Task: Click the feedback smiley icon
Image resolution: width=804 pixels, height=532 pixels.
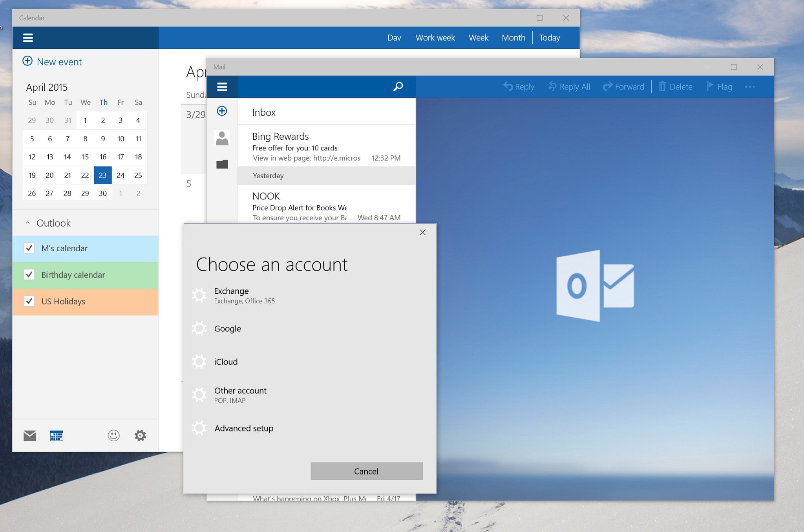Action: [114, 435]
